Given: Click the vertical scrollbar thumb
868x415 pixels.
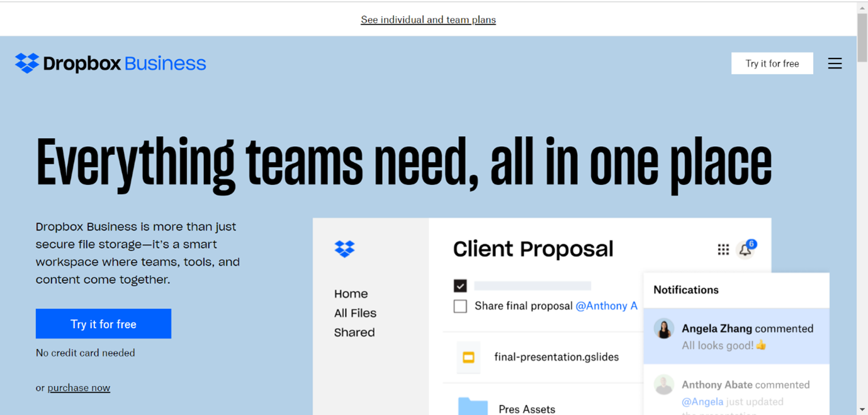Looking at the screenshot, I should (x=862, y=38).
